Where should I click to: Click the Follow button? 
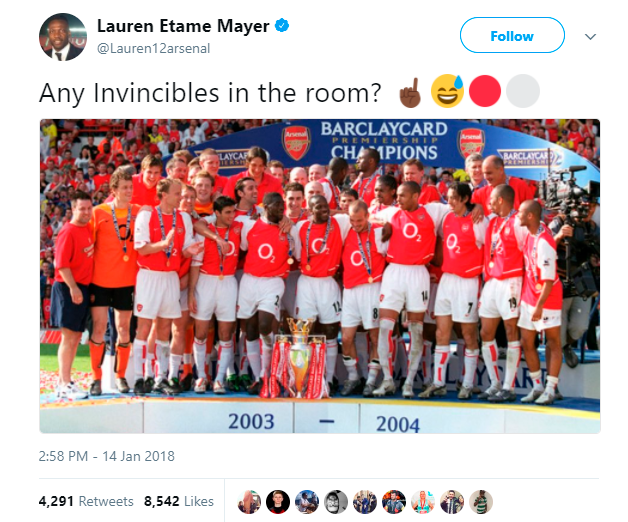pyautogui.click(x=512, y=35)
